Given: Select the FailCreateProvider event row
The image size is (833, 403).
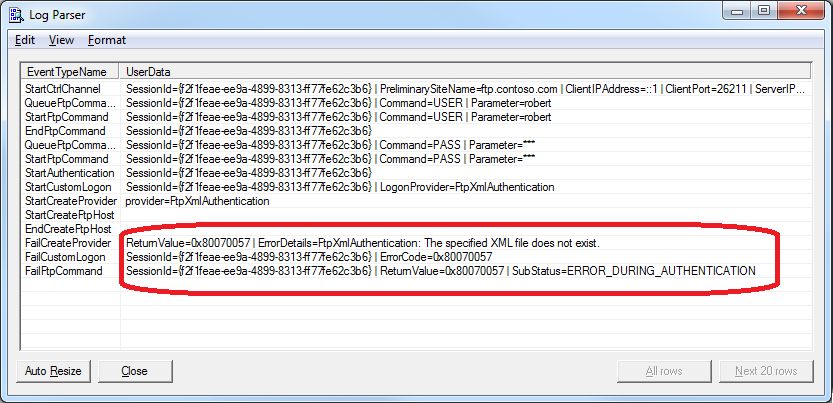Looking at the screenshot, I should (67, 243).
